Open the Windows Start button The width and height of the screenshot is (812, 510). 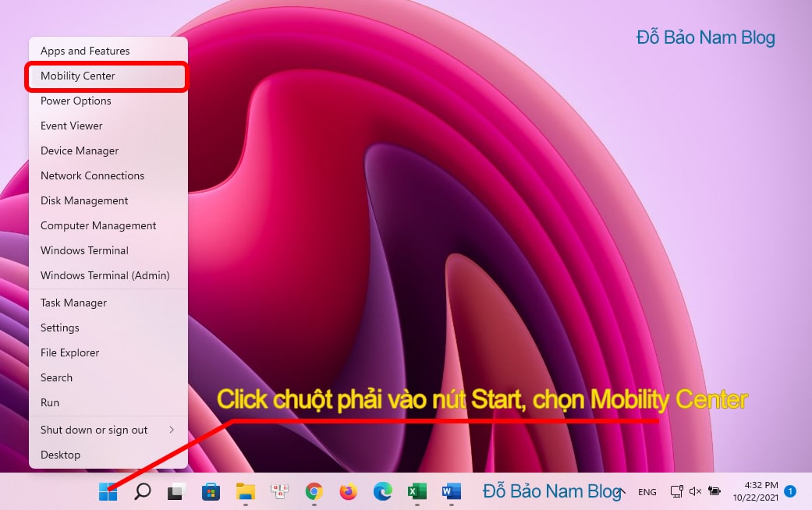[x=108, y=491]
